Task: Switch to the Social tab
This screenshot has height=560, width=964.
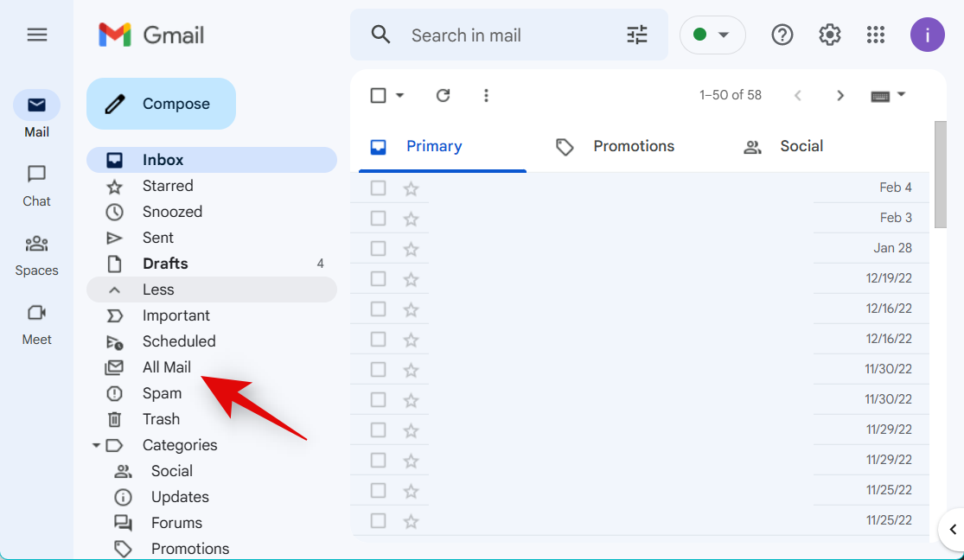Action: tap(801, 146)
